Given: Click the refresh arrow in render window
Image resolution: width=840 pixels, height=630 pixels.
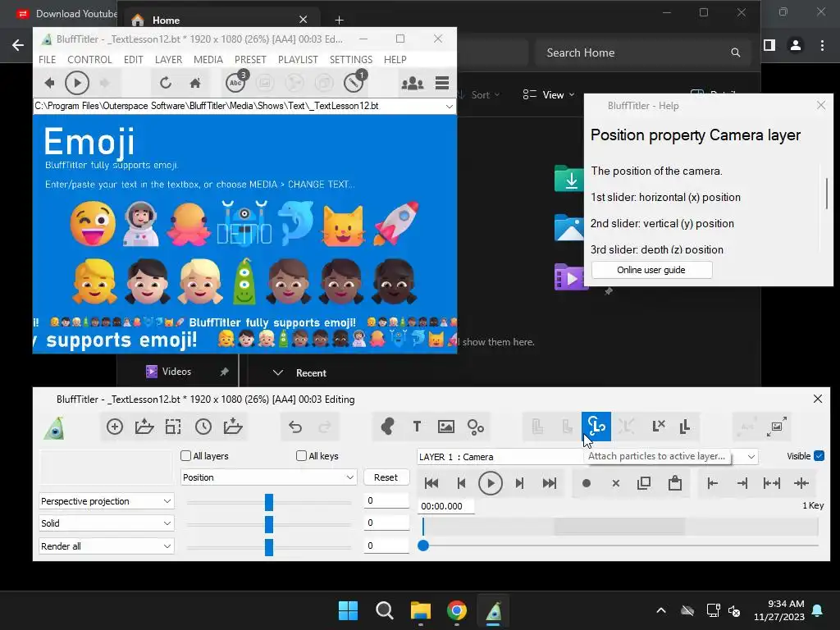Looking at the screenshot, I should (166, 83).
